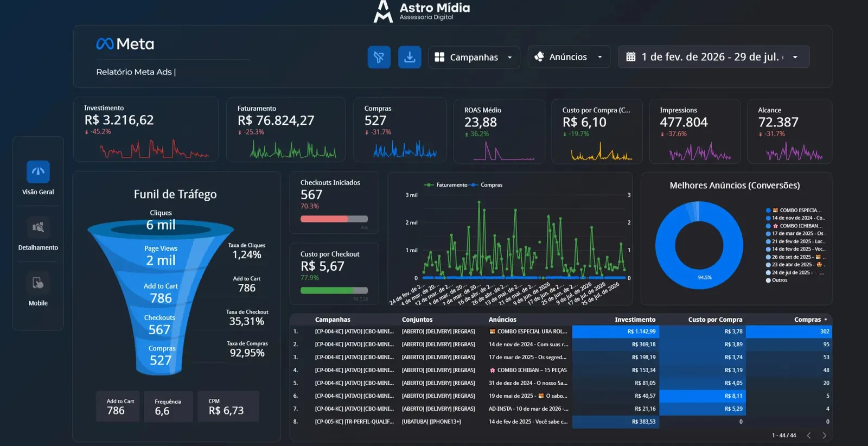The width and height of the screenshot is (868, 446).
Task: Click the Meta logo
Action: tap(125, 44)
